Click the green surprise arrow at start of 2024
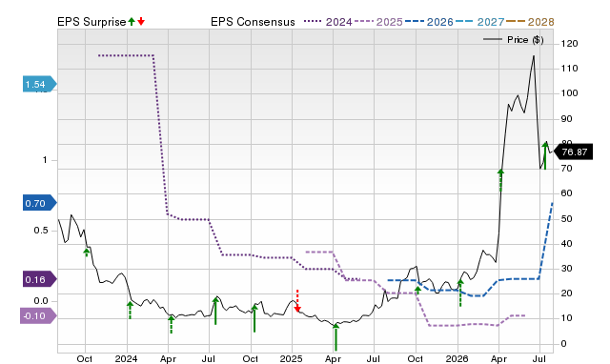This screenshot has height=364, width=610. click(x=130, y=310)
